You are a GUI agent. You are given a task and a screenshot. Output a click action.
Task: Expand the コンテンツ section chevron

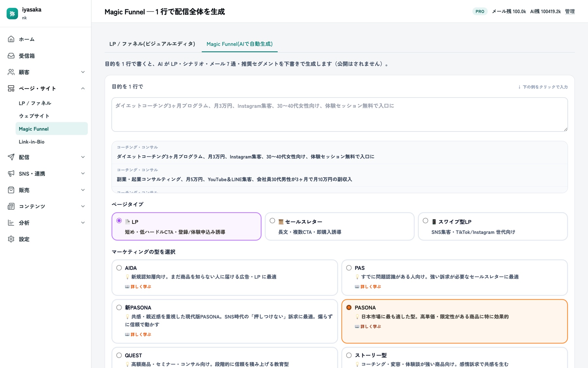pyautogui.click(x=83, y=206)
